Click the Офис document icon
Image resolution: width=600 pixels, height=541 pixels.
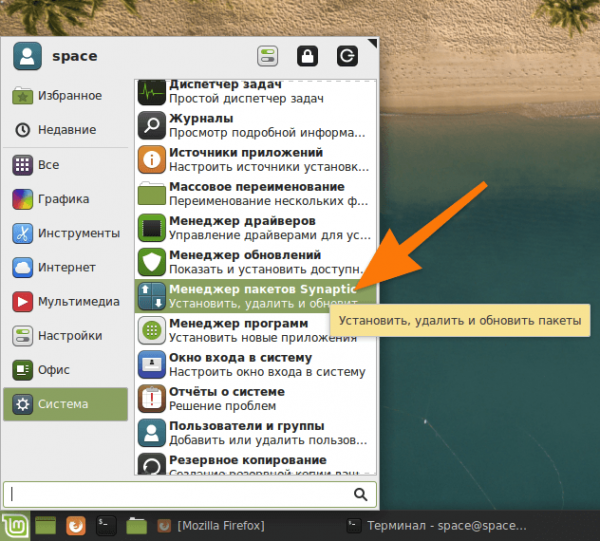coord(23,370)
